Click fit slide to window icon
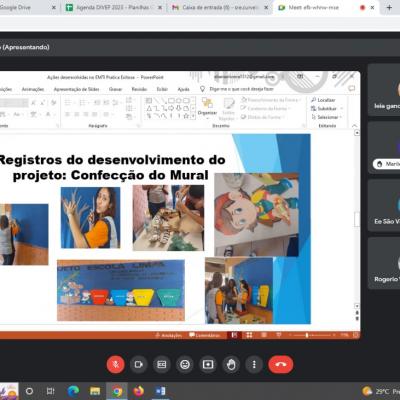 click(355, 335)
